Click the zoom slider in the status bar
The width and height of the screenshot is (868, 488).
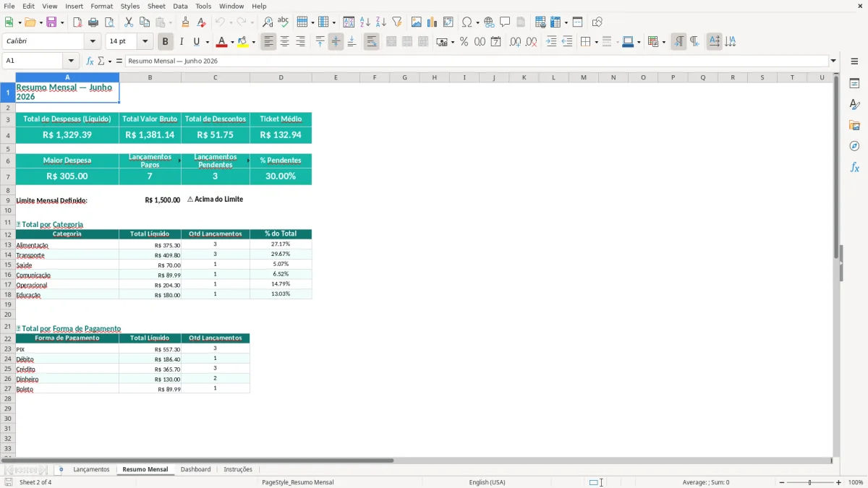(810, 482)
